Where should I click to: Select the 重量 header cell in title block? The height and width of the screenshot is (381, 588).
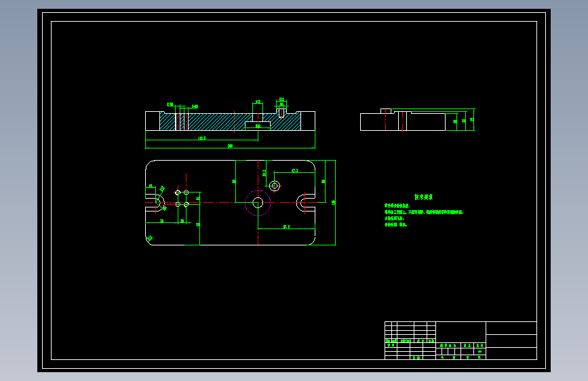point(467,345)
